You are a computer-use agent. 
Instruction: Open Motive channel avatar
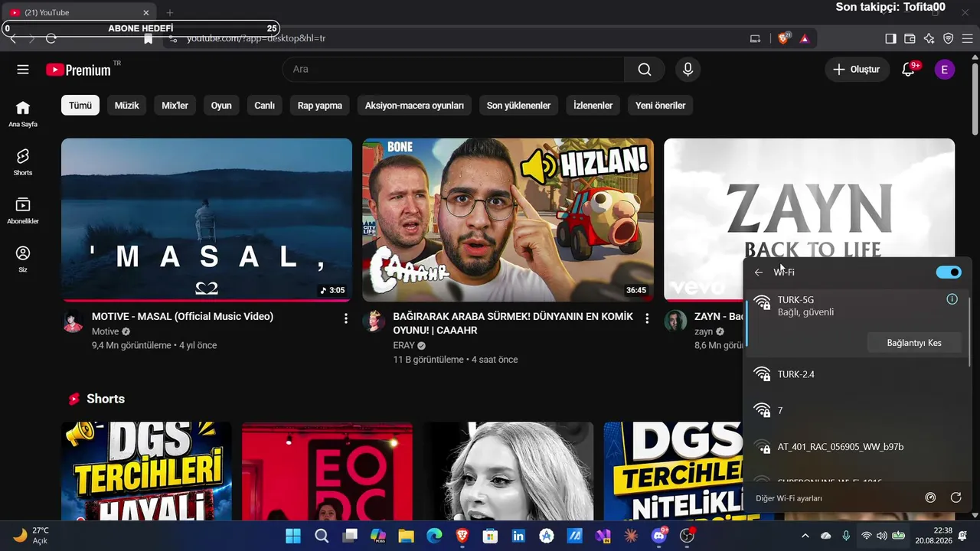point(73,321)
